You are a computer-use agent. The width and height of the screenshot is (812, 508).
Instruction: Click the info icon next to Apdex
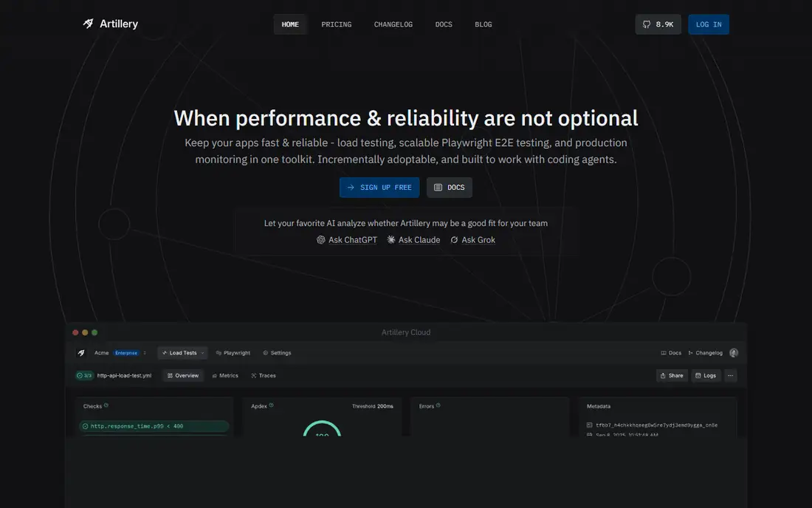tap(272, 405)
